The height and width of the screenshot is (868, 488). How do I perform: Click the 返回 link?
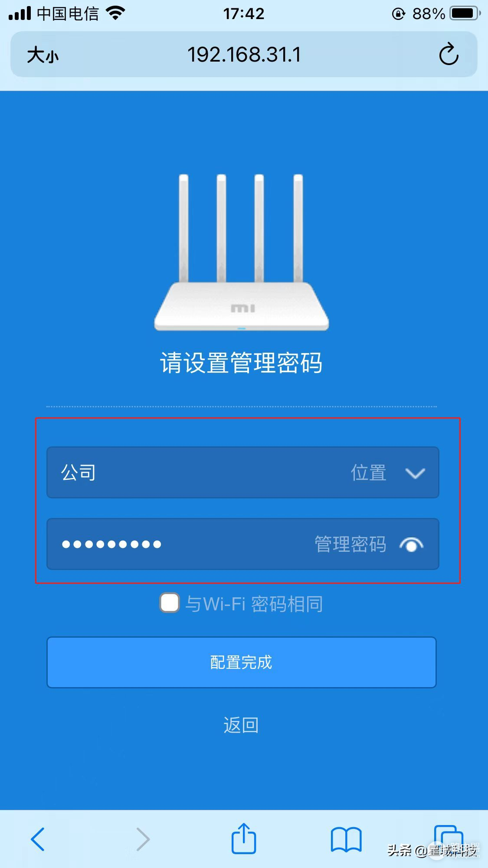[241, 725]
